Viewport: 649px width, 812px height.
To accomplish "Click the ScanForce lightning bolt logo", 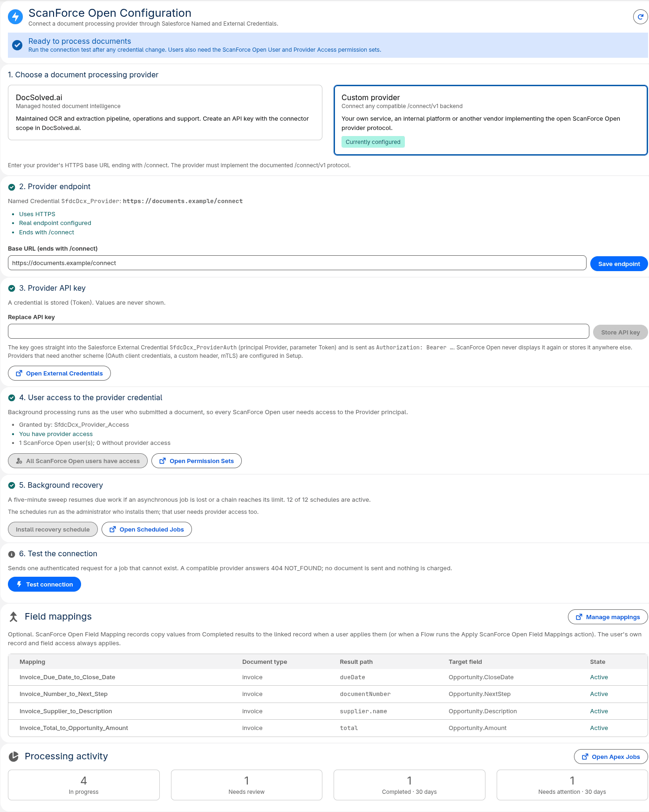I will point(15,17).
